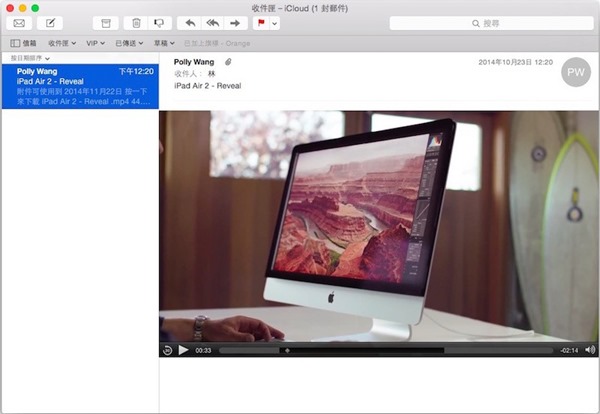Select the Polly Wang message in list

coord(80,86)
